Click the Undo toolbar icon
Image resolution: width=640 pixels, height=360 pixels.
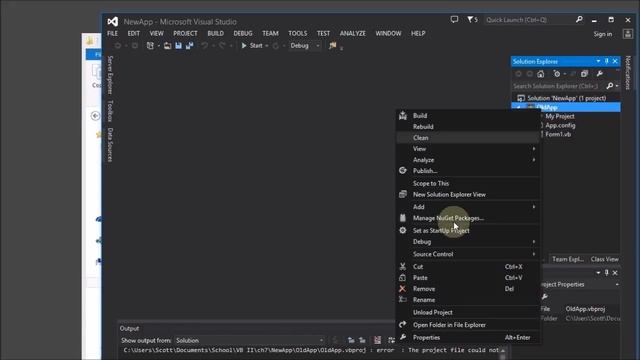[204, 46]
